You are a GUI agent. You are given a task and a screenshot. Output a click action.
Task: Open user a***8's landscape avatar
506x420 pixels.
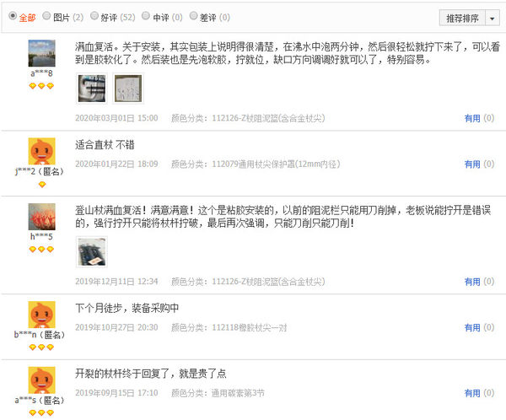41,53
